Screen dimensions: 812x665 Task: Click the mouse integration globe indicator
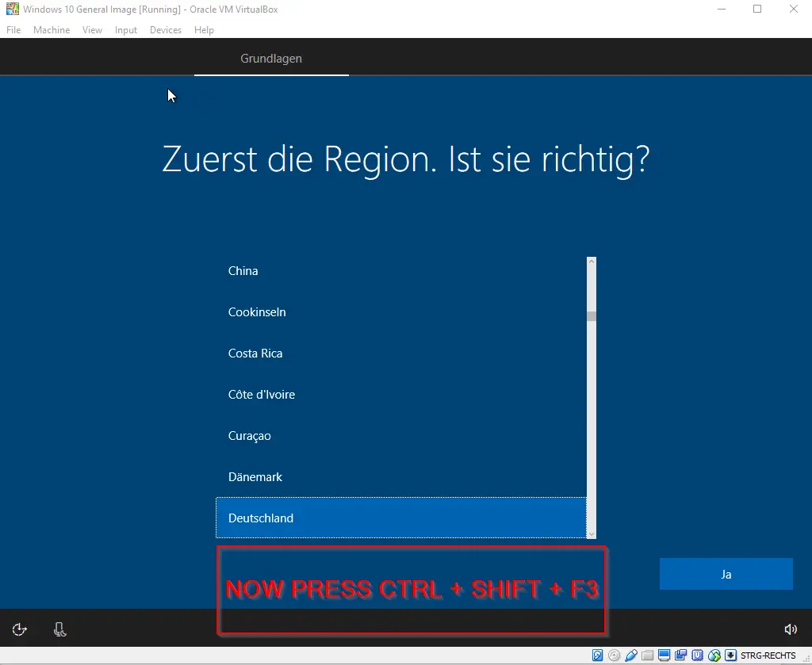[x=714, y=655]
